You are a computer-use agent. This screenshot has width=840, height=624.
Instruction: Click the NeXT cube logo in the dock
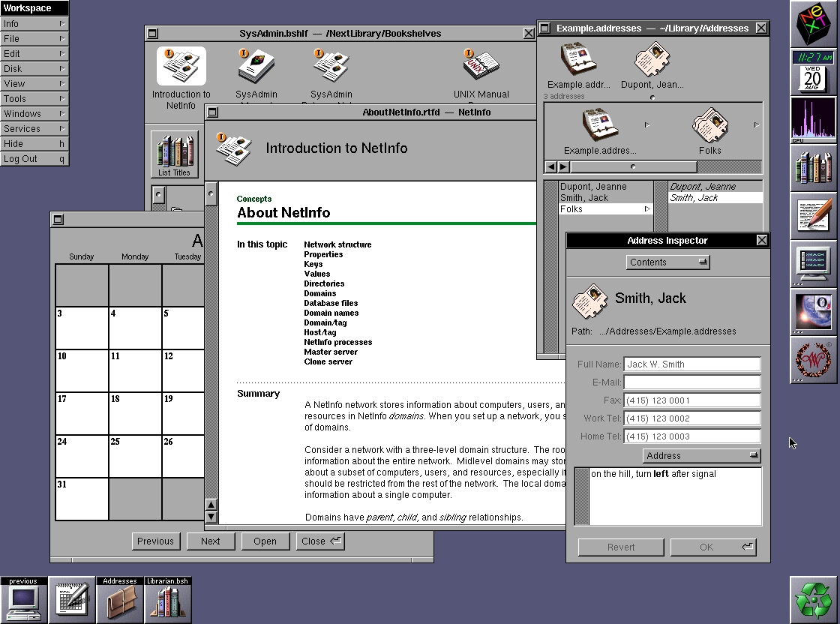tap(813, 24)
